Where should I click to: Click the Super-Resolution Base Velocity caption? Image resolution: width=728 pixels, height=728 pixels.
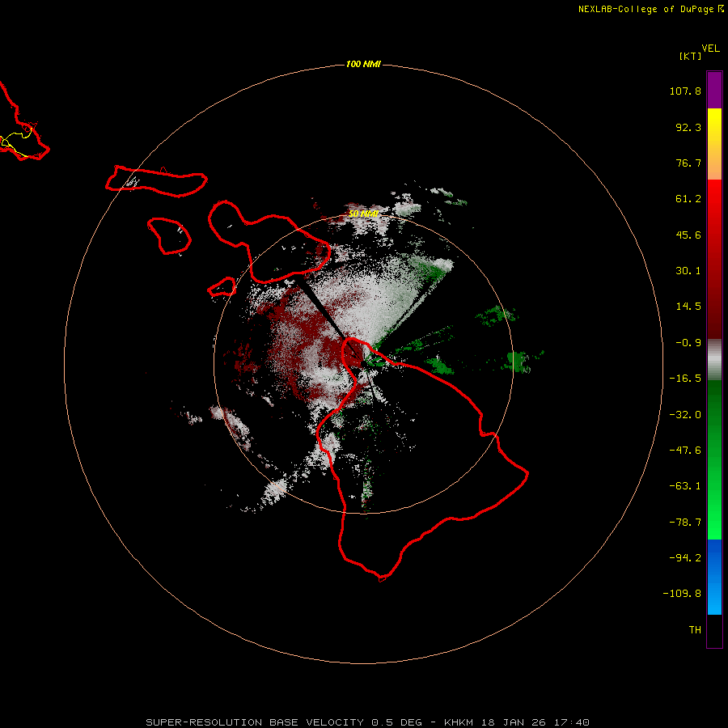pyautogui.click(x=368, y=722)
